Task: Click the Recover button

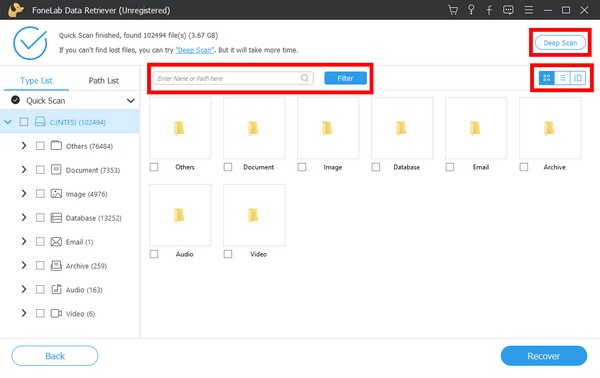Action: pos(544,356)
